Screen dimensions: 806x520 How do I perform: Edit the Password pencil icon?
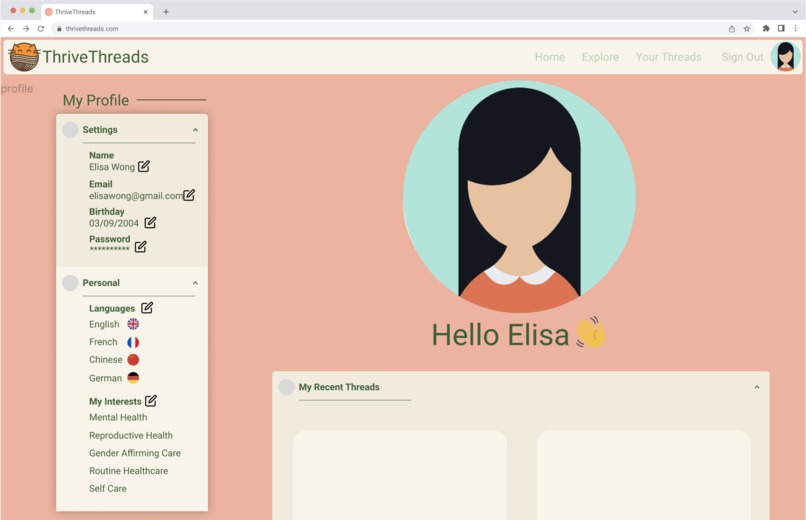pyautogui.click(x=140, y=247)
